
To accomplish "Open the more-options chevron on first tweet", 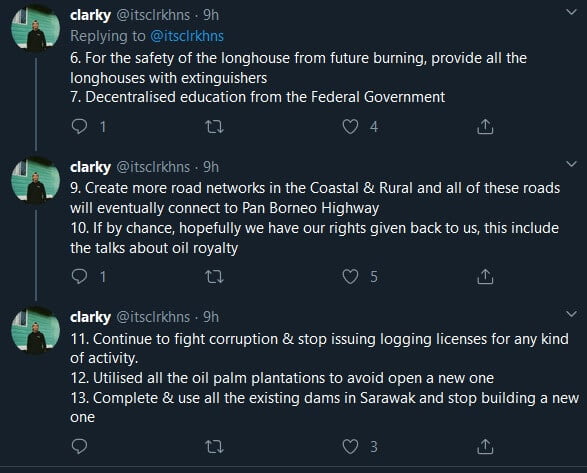I will pyautogui.click(x=571, y=12).
